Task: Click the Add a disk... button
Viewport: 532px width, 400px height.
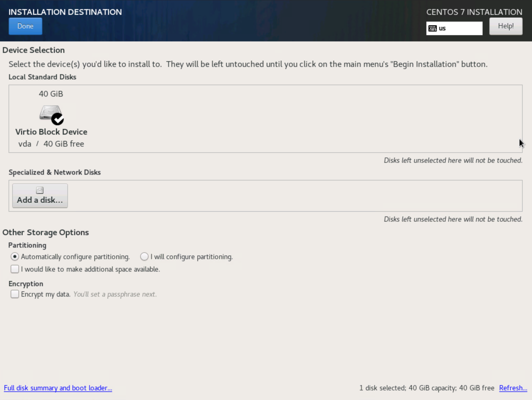Action: click(x=40, y=196)
